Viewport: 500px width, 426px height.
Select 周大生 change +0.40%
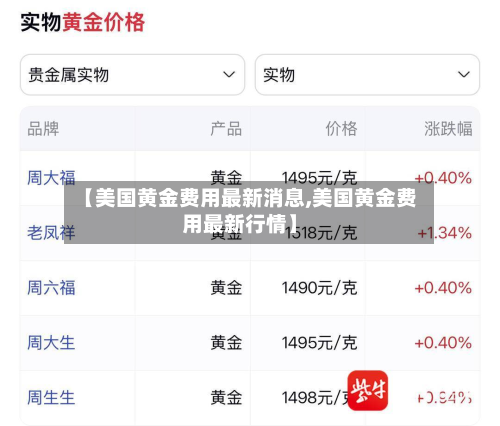click(x=443, y=343)
